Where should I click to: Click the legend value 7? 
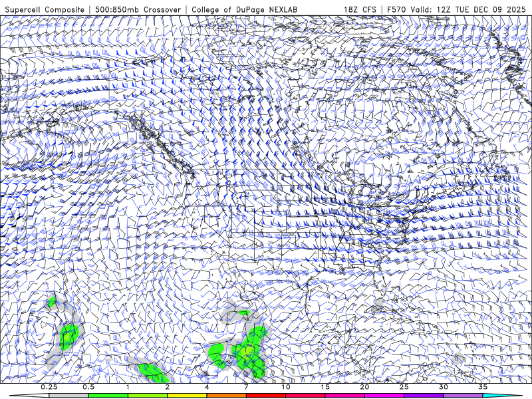[246, 387]
